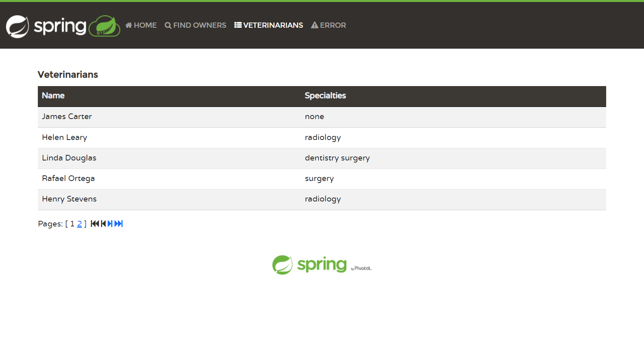Viewport: 644px width, 362px height.
Task: Jump to last page using fast-forward icon
Action: 119,224
